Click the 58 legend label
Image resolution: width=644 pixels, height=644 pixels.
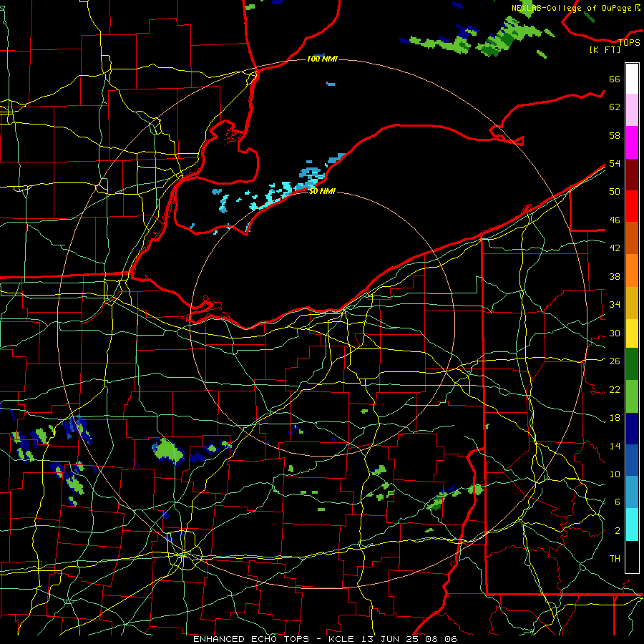(615, 135)
